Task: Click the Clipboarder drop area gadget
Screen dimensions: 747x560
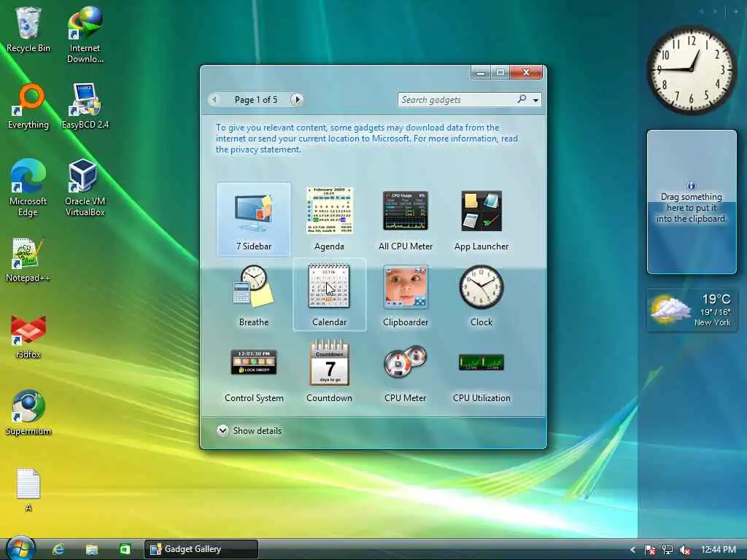Action: pyautogui.click(x=692, y=202)
